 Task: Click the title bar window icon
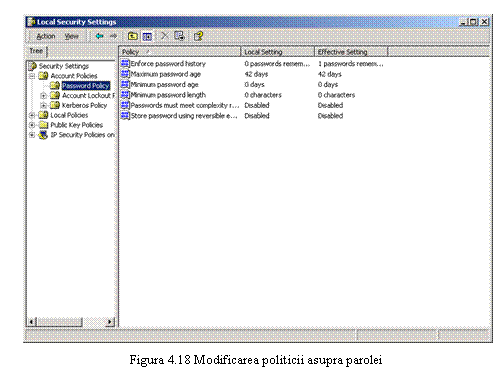(31, 22)
